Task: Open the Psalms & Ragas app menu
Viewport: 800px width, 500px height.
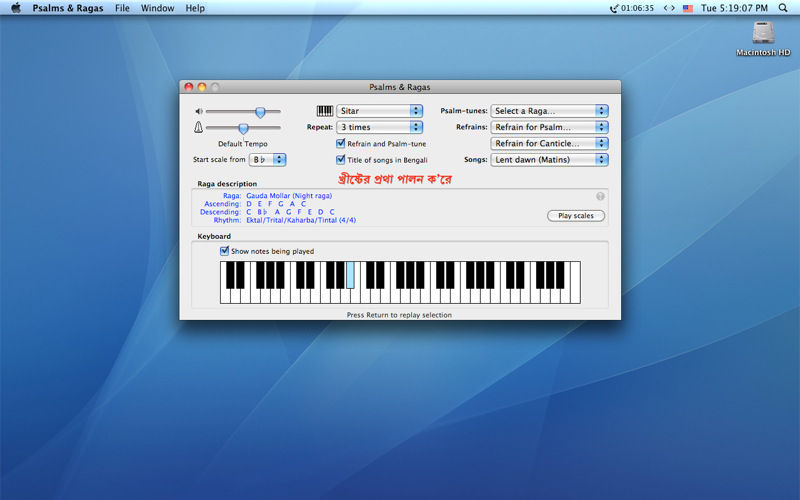Action: [x=68, y=8]
